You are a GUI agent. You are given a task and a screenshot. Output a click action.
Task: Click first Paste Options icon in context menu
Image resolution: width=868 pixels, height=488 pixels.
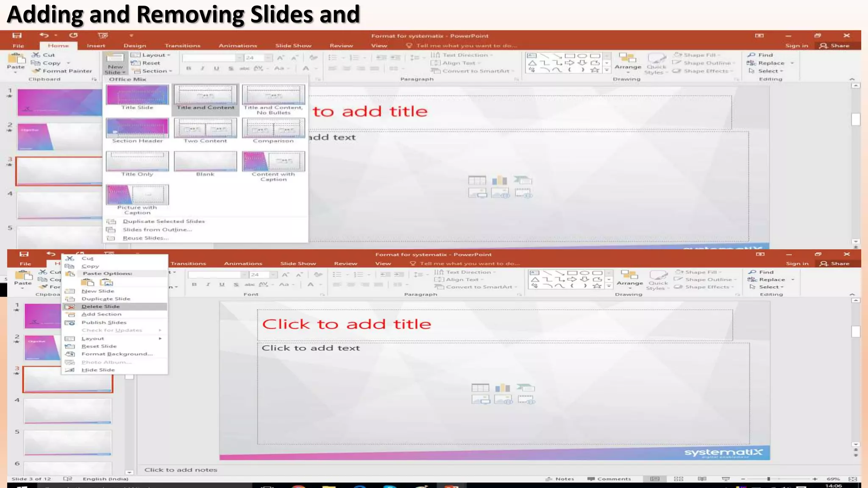pos(88,283)
